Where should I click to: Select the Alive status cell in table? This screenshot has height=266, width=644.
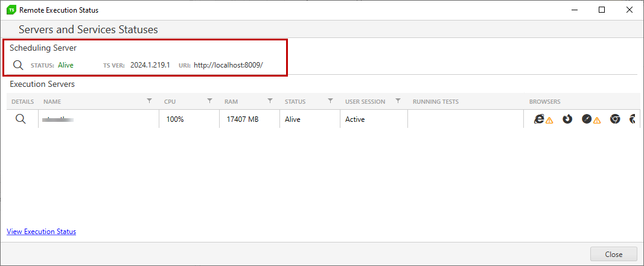pos(310,119)
